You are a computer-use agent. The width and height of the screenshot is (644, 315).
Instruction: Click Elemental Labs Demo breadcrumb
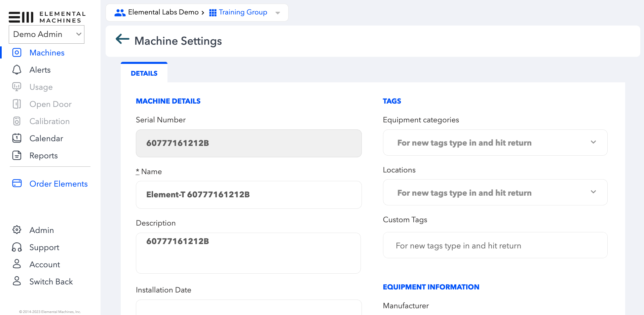tap(163, 12)
